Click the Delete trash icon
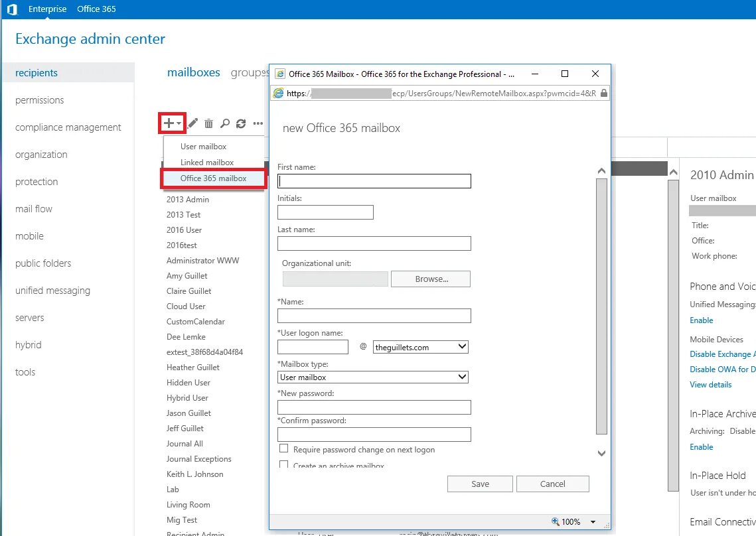Image resolution: width=756 pixels, height=536 pixels. [208, 123]
